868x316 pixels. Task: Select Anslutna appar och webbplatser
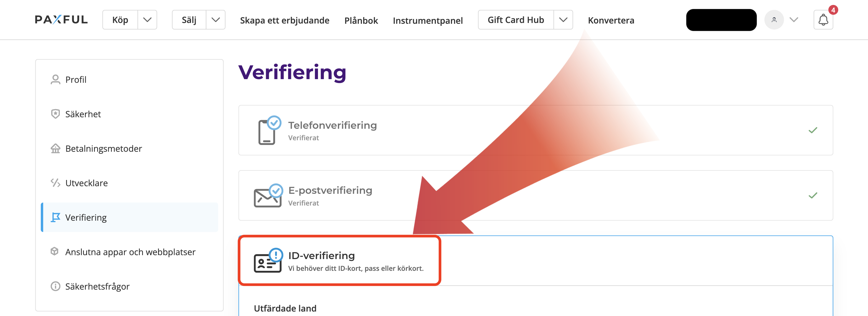130,252
